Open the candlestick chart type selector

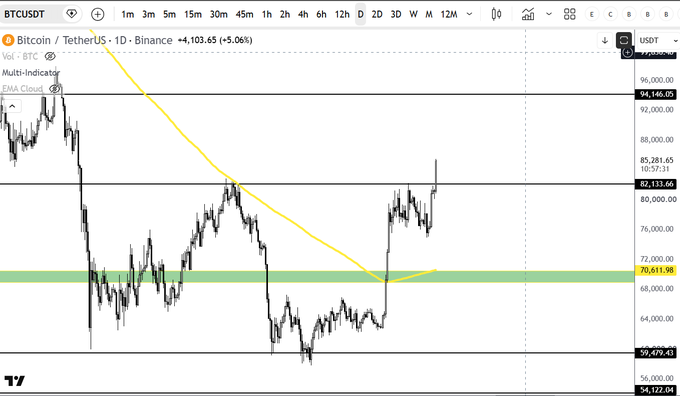pyautogui.click(x=497, y=14)
